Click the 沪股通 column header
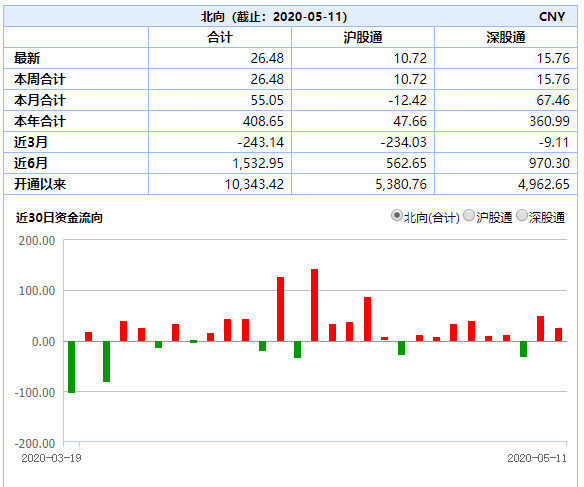Screen dimensions: 584x487 363,37
